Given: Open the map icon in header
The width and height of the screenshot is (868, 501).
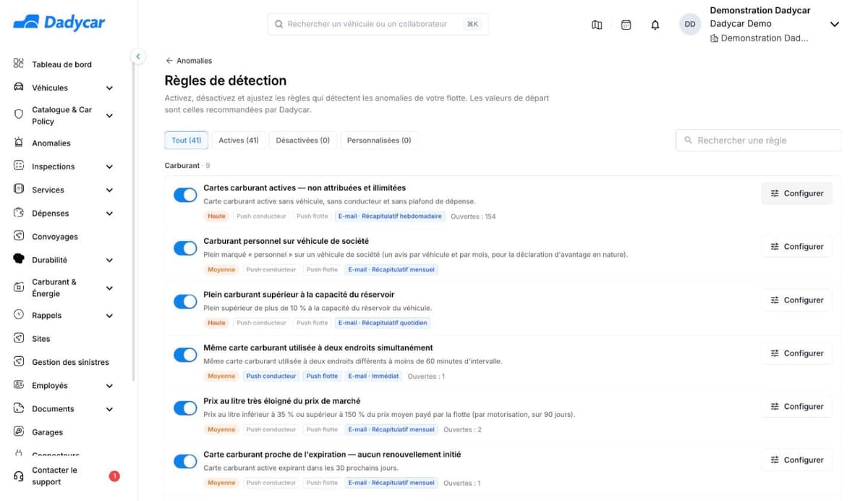Looking at the screenshot, I should 597,25.
